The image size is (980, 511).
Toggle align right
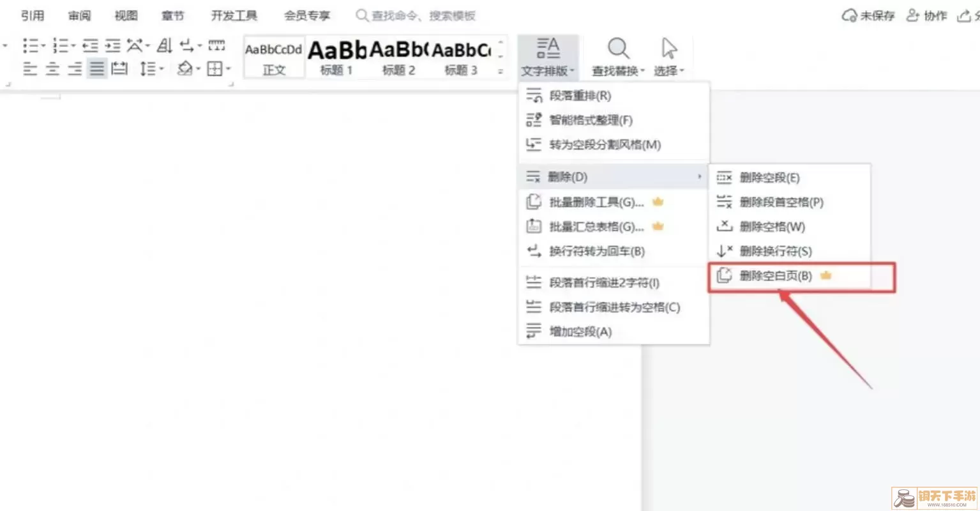coord(75,68)
